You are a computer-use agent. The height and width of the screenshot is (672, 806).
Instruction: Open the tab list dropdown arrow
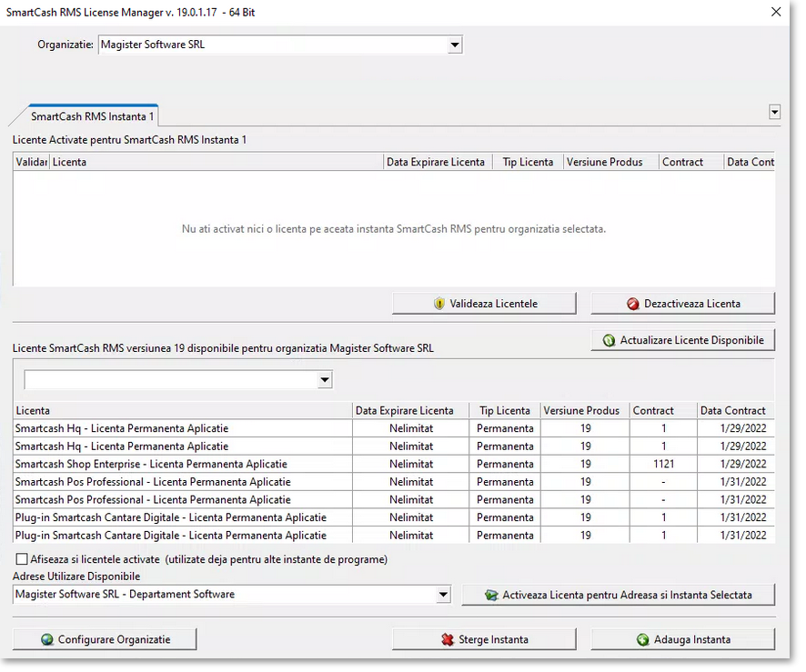775,112
